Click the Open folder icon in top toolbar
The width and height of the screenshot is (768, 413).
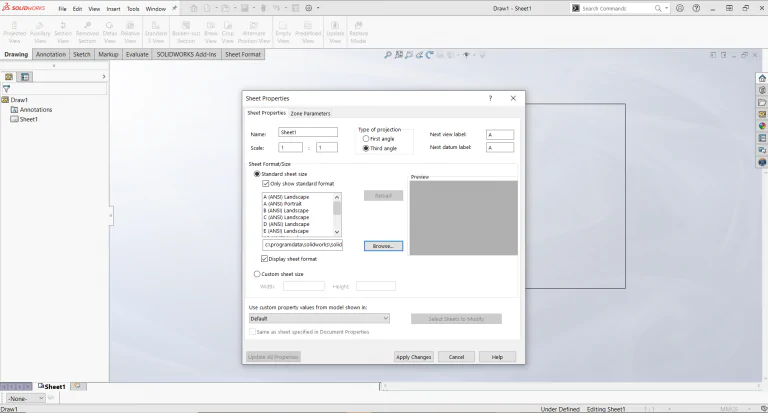[225, 8]
